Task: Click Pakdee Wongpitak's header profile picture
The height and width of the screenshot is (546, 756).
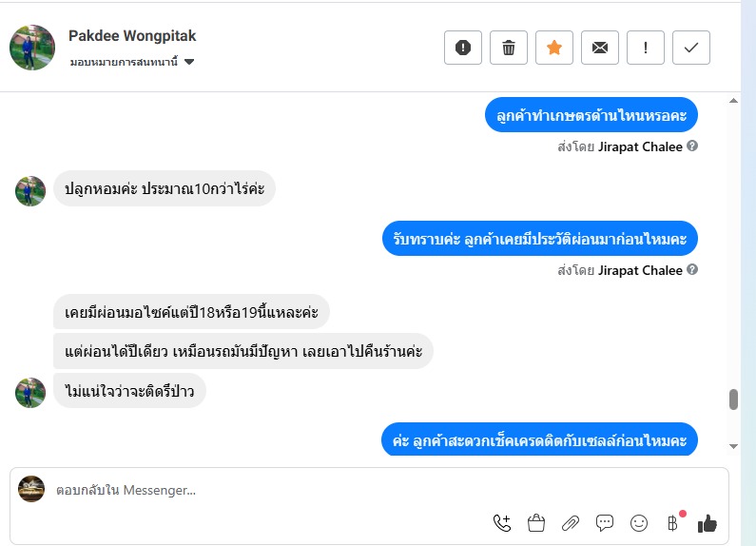Action: pos(32,48)
